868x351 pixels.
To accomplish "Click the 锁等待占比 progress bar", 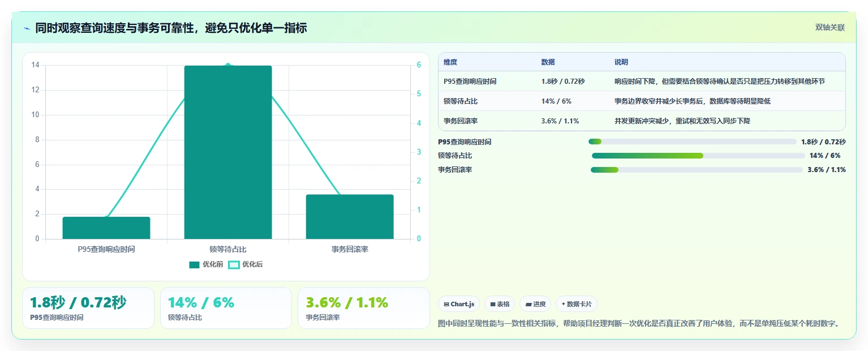I will pyautogui.click(x=698, y=156).
